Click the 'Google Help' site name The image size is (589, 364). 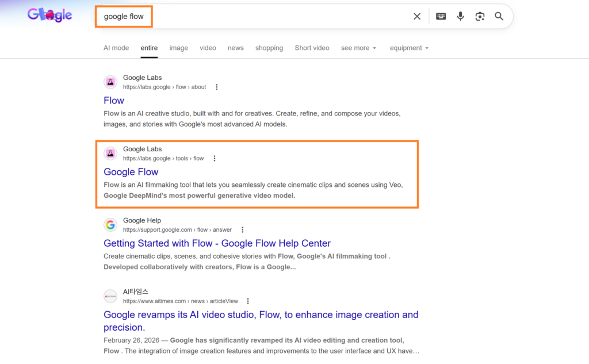pos(142,220)
